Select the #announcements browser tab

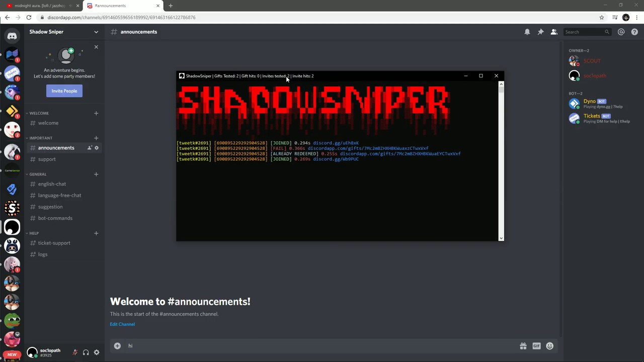coord(123,6)
